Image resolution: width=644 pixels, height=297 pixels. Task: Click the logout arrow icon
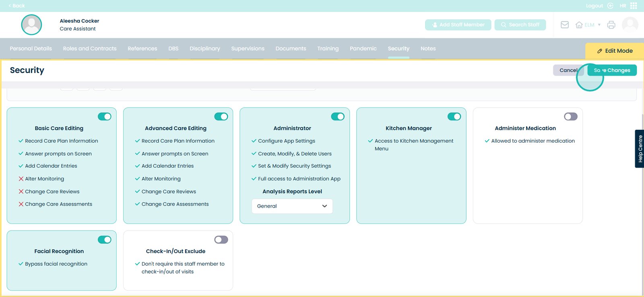(610, 6)
